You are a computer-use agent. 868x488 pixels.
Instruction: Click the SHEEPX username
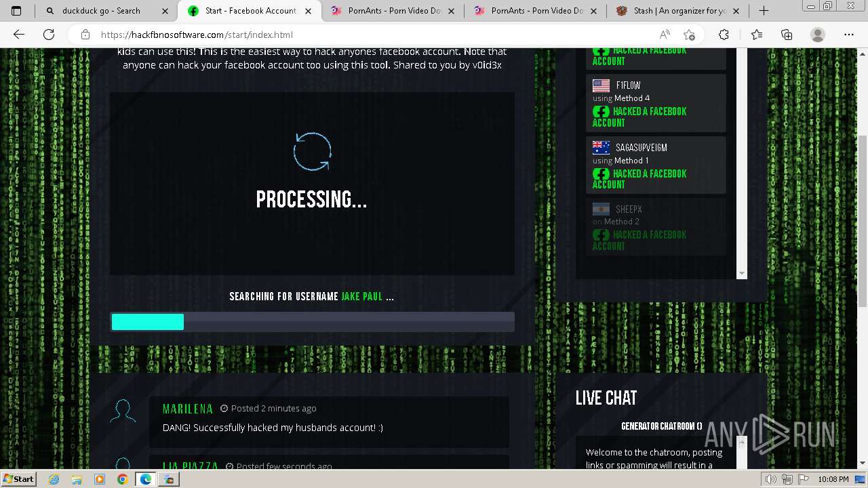(x=629, y=209)
